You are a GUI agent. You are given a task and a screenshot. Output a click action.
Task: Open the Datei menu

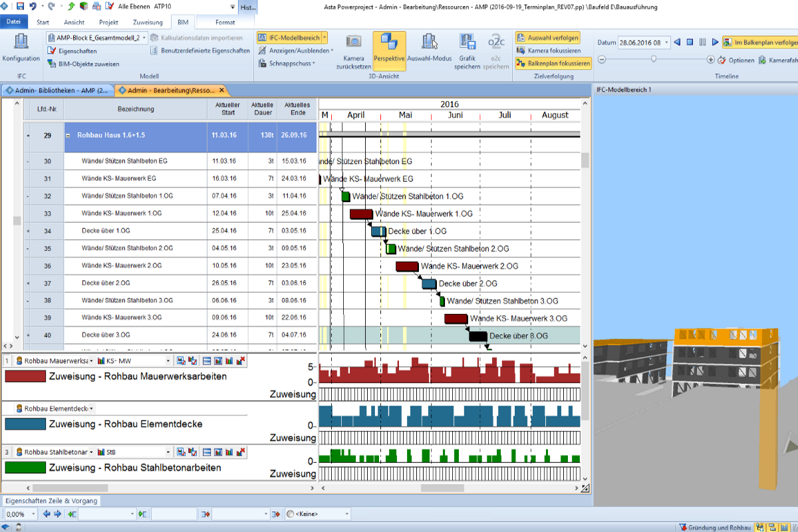click(13, 22)
